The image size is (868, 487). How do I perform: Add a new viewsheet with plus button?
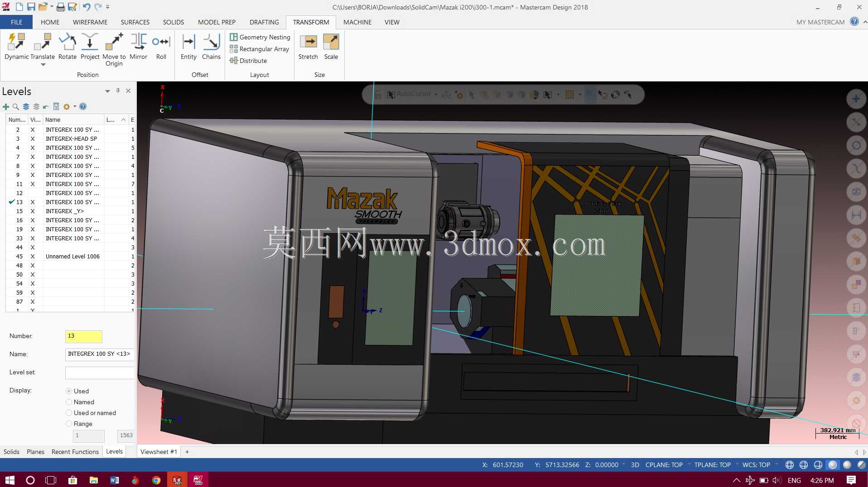coord(187,452)
